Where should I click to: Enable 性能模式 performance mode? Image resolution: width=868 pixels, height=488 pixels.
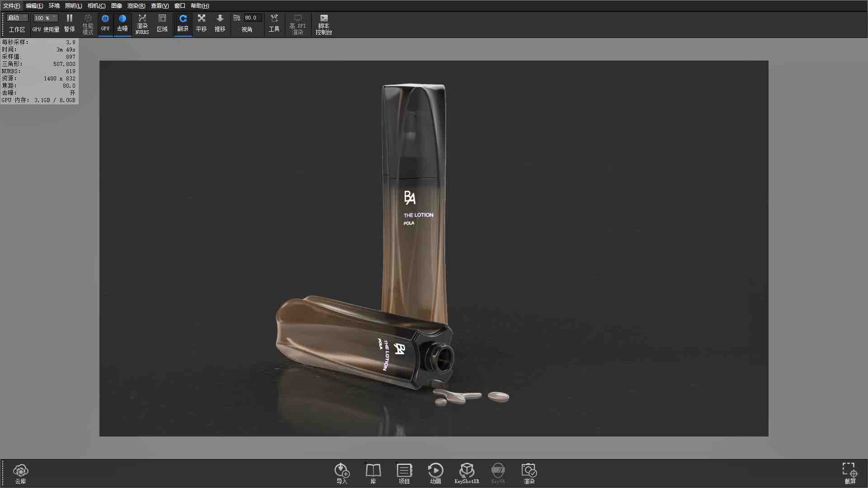pyautogui.click(x=87, y=23)
